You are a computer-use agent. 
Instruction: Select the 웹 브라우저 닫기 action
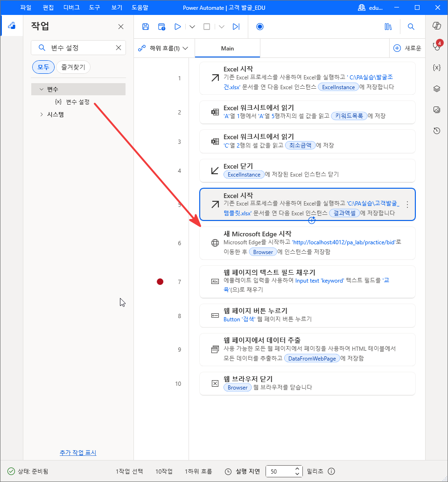tap(308, 383)
